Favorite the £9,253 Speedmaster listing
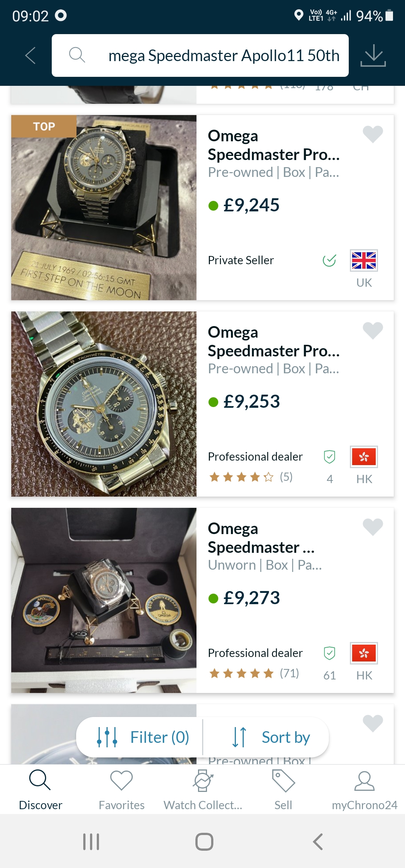The width and height of the screenshot is (405, 868). [373, 331]
